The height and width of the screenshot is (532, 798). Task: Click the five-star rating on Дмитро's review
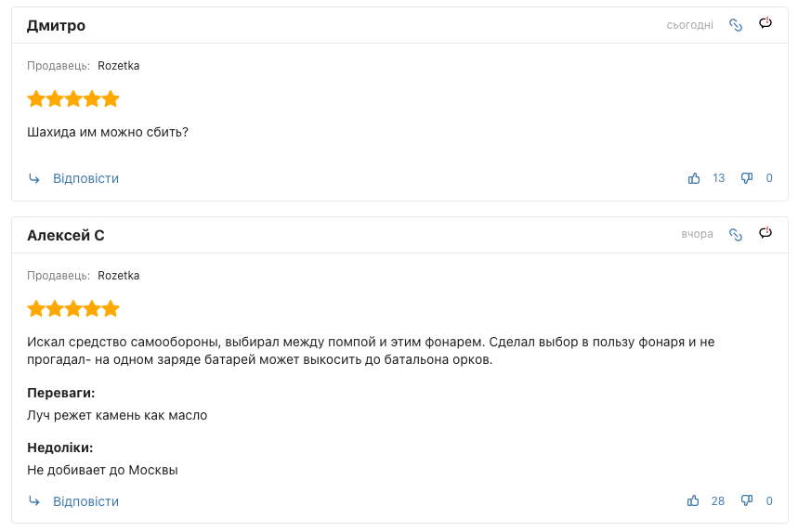(73, 98)
